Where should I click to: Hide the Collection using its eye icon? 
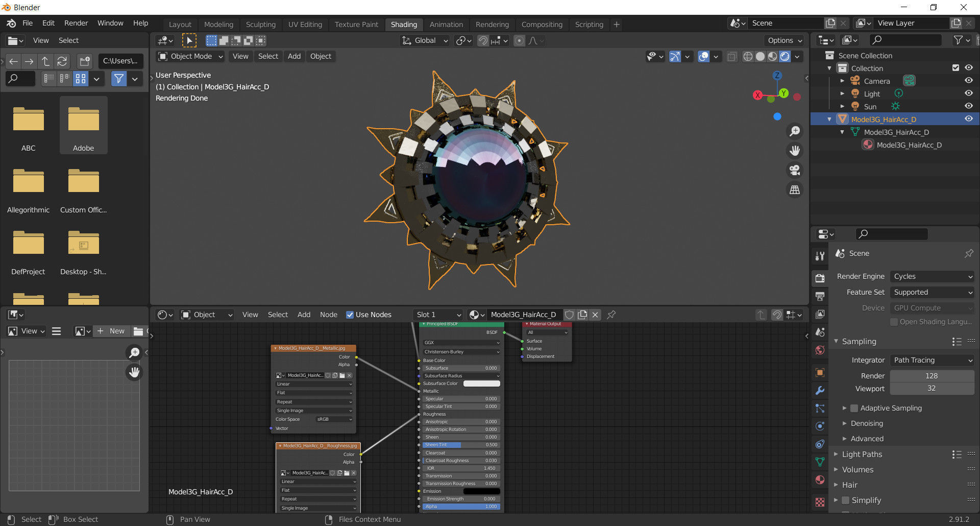[x=968, y=67]
